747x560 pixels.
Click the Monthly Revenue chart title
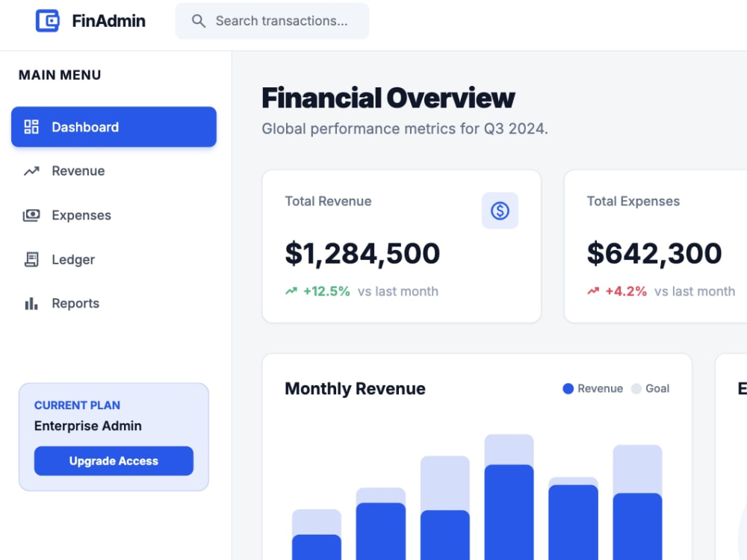[355, 388]
